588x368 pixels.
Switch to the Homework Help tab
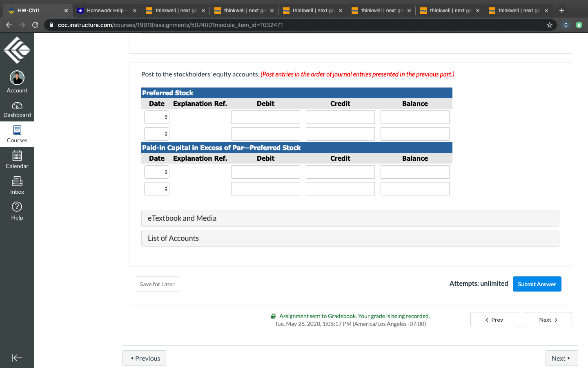(x=106, y=11)
